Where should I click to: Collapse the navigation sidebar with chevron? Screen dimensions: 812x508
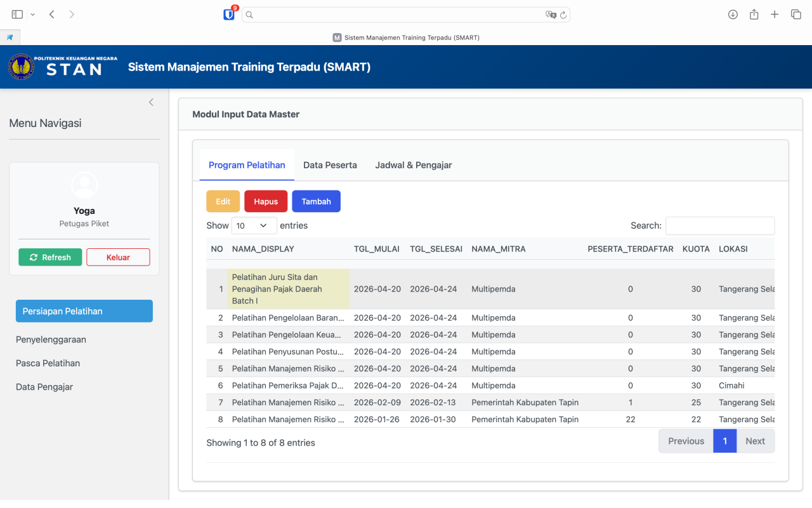(x=151, y=102)
